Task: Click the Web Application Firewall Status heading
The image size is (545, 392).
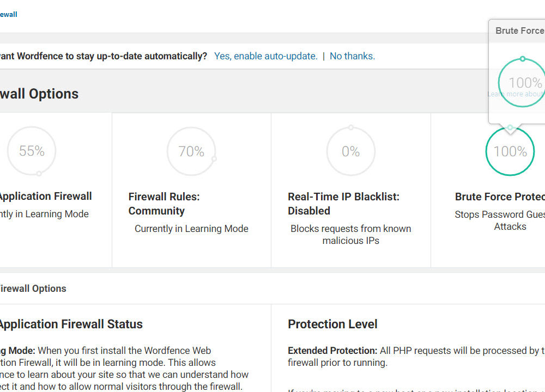Action: click(71, 324)
